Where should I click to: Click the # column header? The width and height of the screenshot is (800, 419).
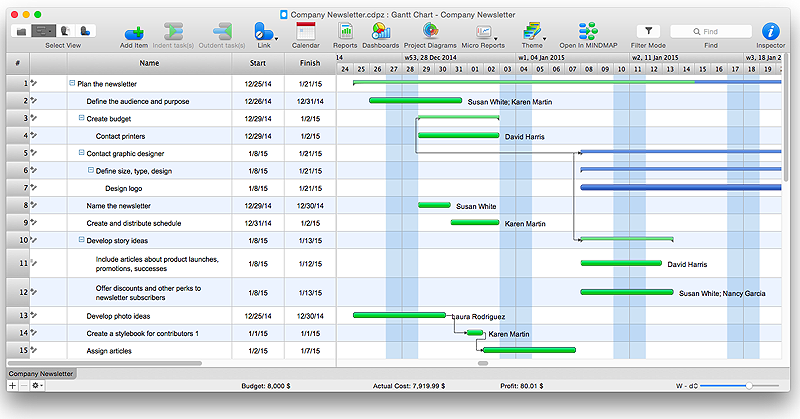(18, 63)
